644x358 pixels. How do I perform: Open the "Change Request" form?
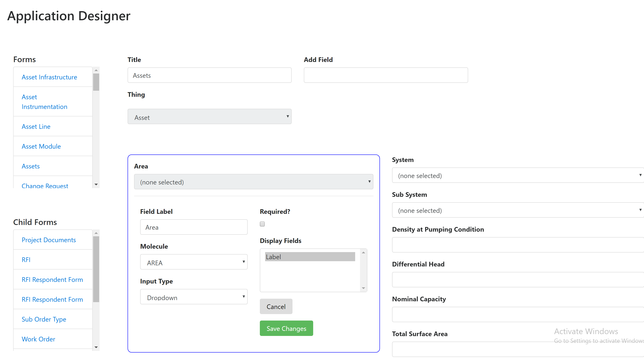tap(45, 186)
